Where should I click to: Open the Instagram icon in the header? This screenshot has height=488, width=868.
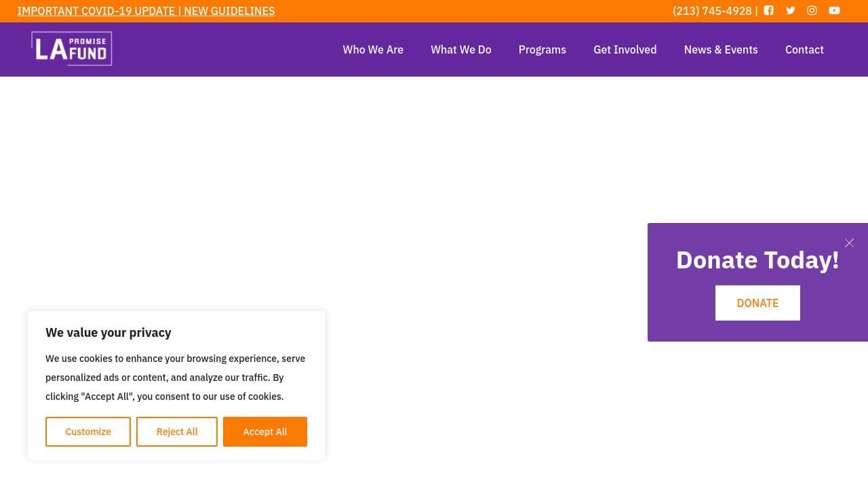[x=812, y=11]
